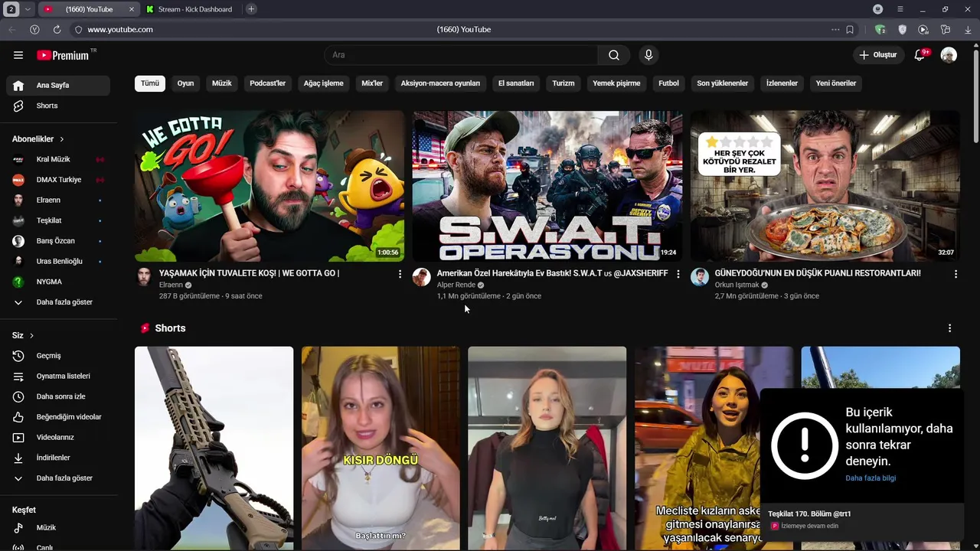Open KISIR DÖNGÜ short thumbnail
The width and height of the screenshot is (980, 551).
(381, 448)
